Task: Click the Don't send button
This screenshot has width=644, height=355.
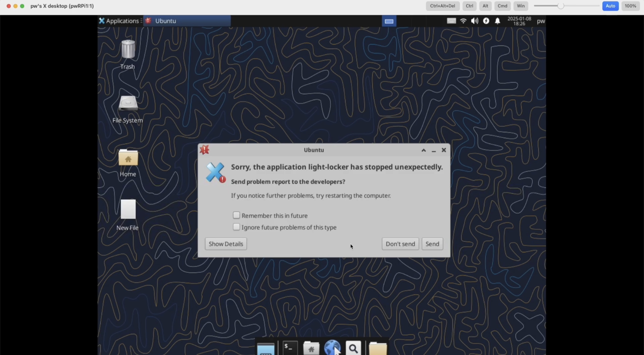Action: coord(400,244)
